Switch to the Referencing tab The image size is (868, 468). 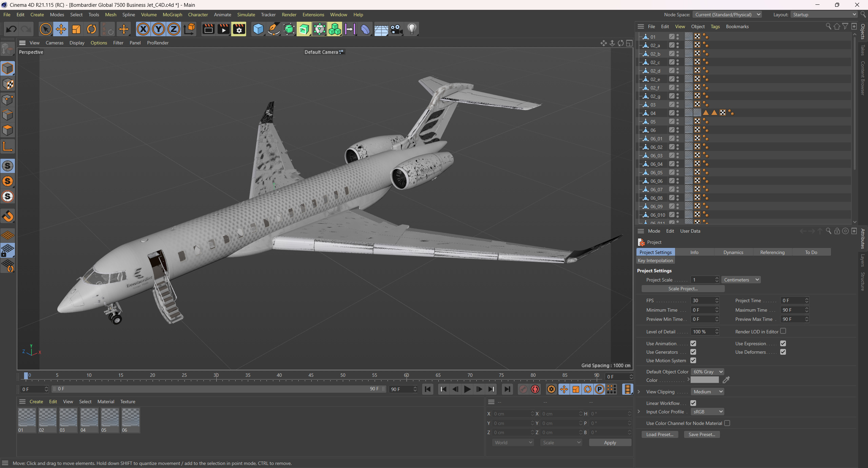772,252
